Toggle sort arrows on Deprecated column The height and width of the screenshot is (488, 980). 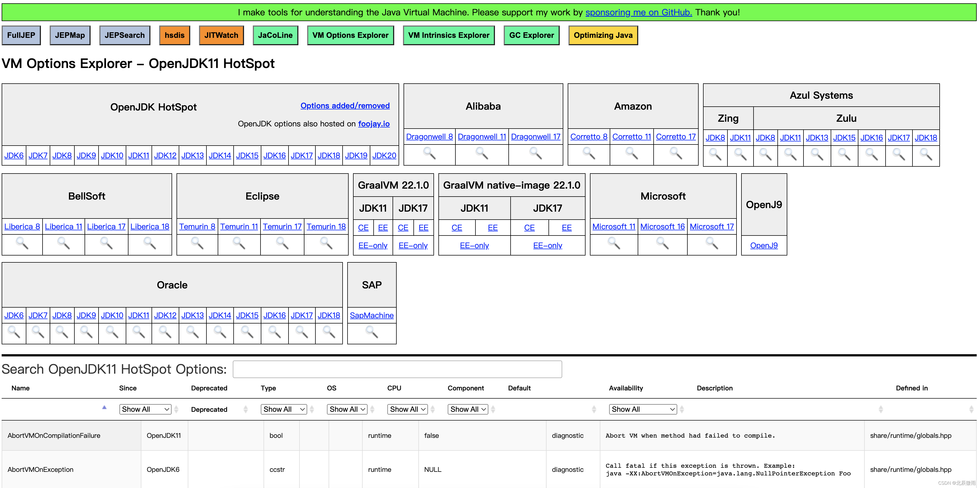pos(245,409)
